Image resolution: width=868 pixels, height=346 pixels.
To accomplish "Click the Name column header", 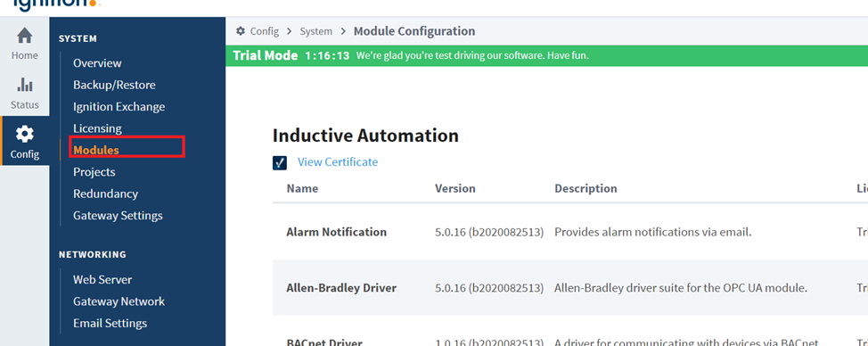I will (302, 189).
